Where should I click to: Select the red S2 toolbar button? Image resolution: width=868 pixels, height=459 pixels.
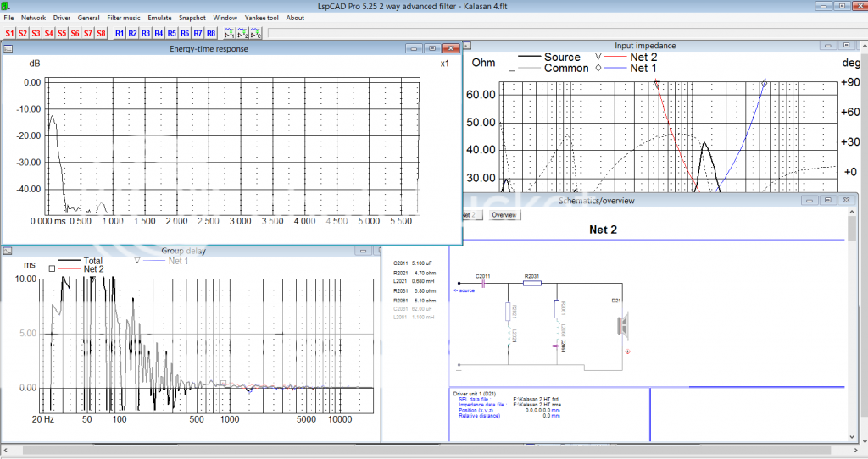[x=23, y=33]
